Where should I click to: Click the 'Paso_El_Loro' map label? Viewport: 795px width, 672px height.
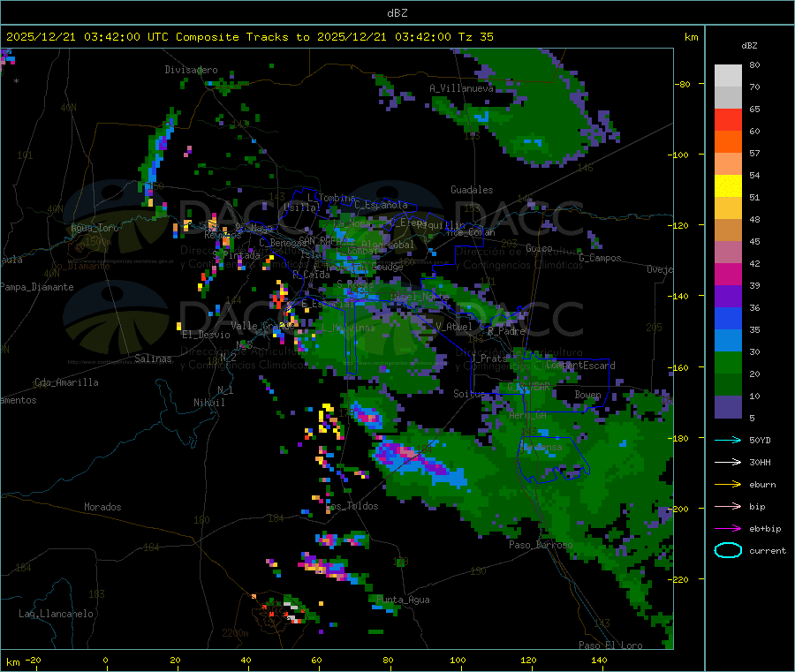[x=610, y=646]
